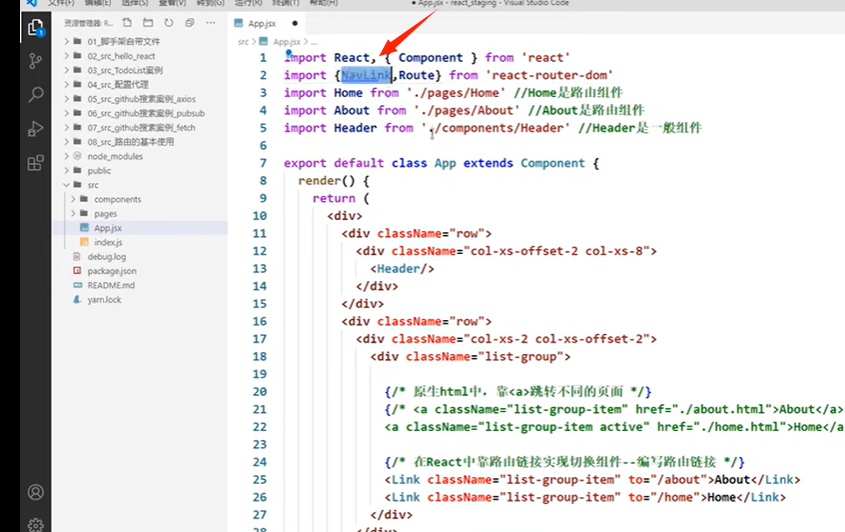This screenshot has height=532, width=845.
Task: Click to="/about" attribute on line 25
Action: 668,479
